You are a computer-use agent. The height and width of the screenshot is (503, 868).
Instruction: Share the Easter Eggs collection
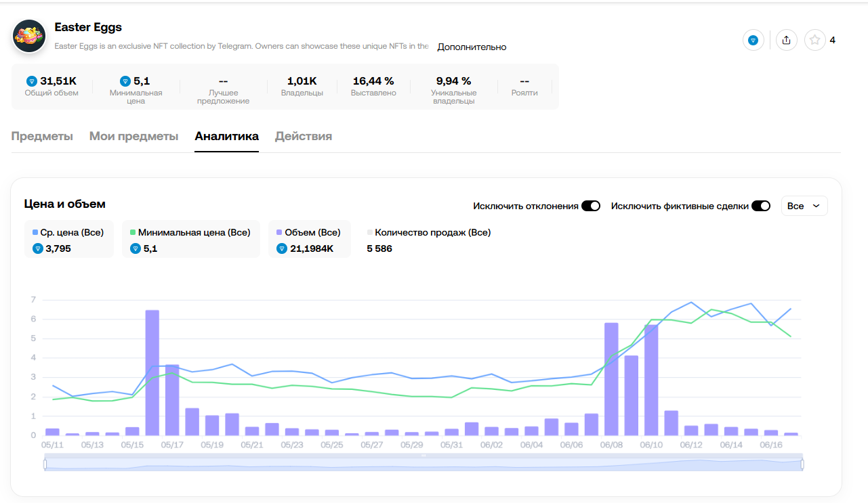click(x=786, y=40)
